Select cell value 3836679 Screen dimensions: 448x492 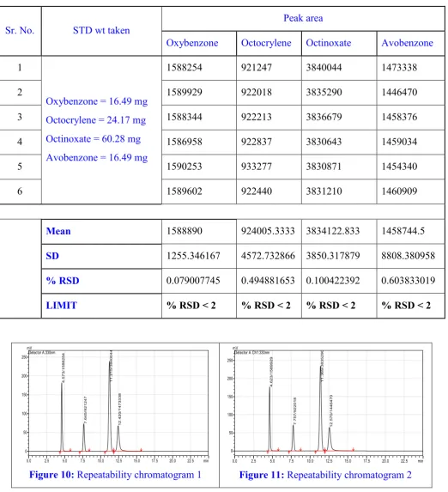324,117
